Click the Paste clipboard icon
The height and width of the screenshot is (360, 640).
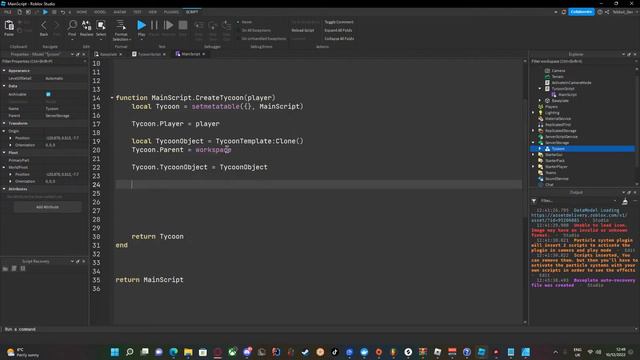[x=9, y=26]
